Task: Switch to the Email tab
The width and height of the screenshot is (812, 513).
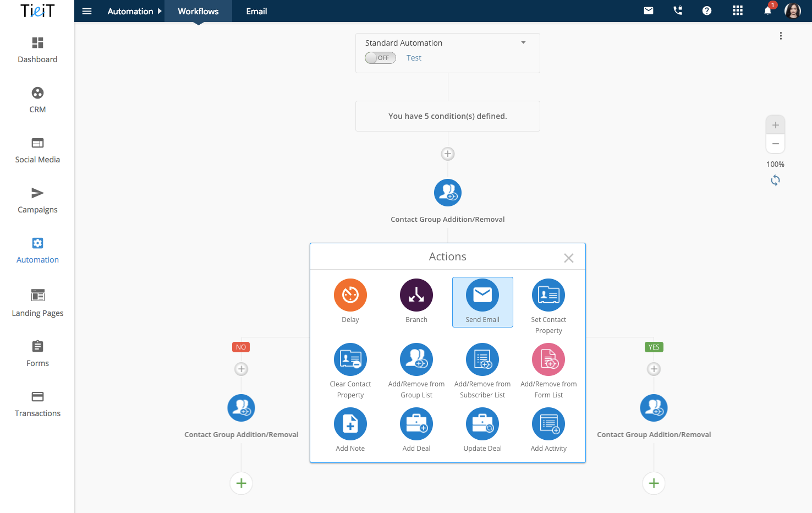Action: pyautogui.click(x=256, y=11)
